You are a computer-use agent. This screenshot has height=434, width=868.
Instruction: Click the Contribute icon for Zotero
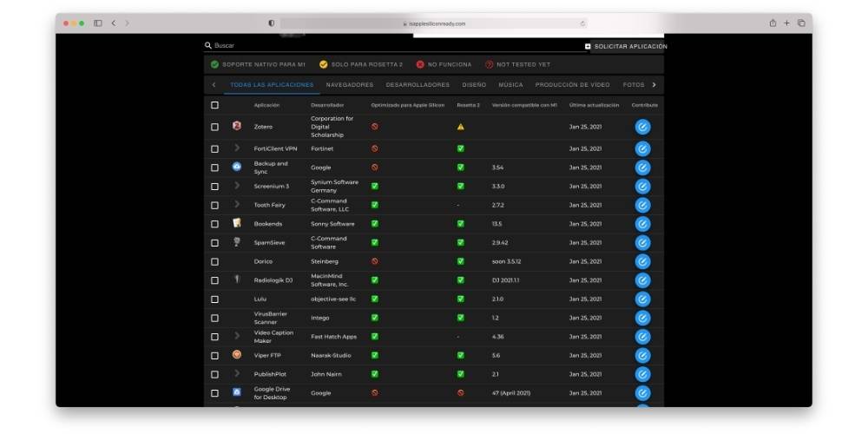642,127
